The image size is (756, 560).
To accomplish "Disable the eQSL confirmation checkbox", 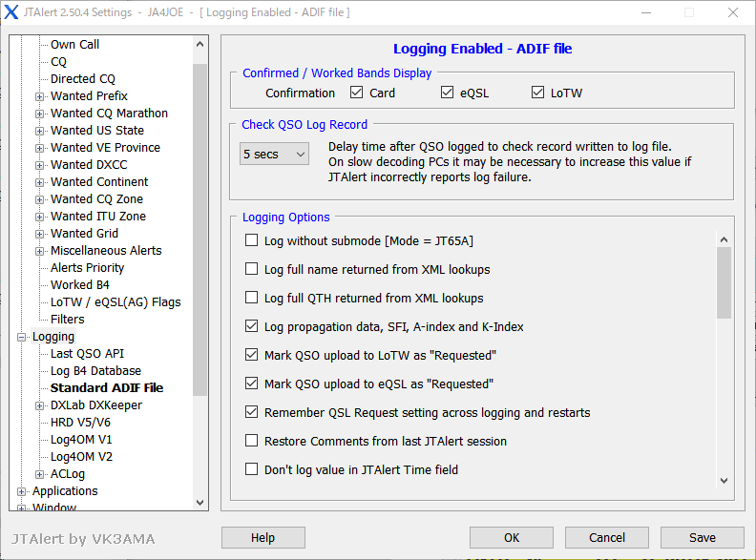I will [x=448, y=93].
